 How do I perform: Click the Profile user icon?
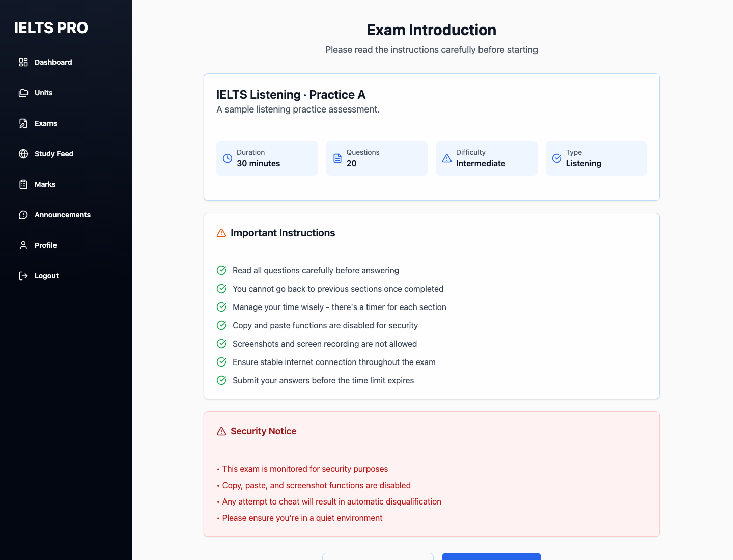[23, 245]
